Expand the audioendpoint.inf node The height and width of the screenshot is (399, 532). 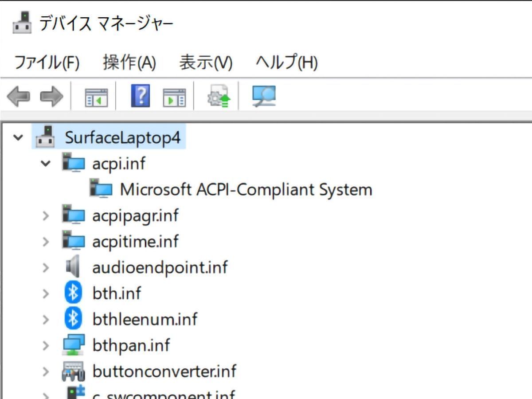46,267
